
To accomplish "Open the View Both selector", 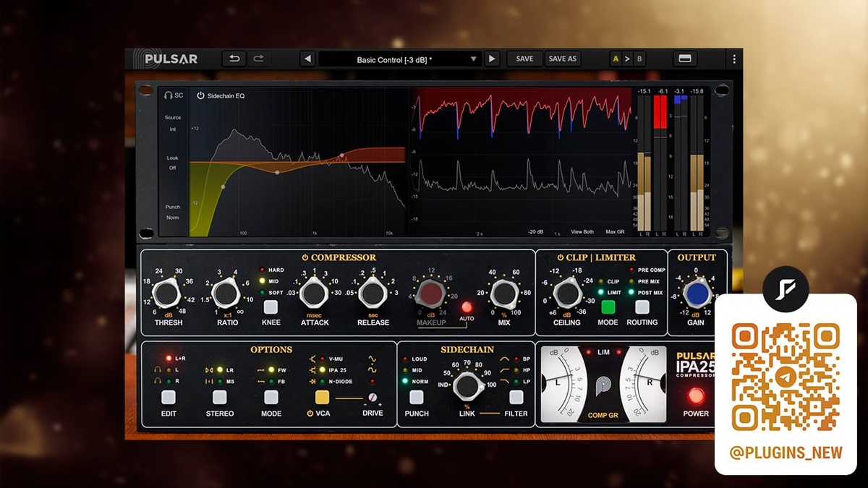I will point(582,232).
